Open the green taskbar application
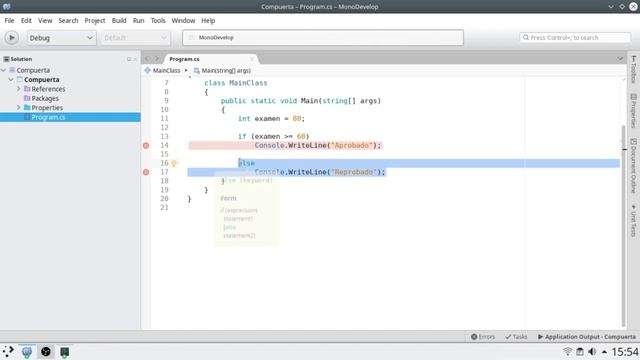Viewport: 640px width, 360px height. (x=64, y=351)
